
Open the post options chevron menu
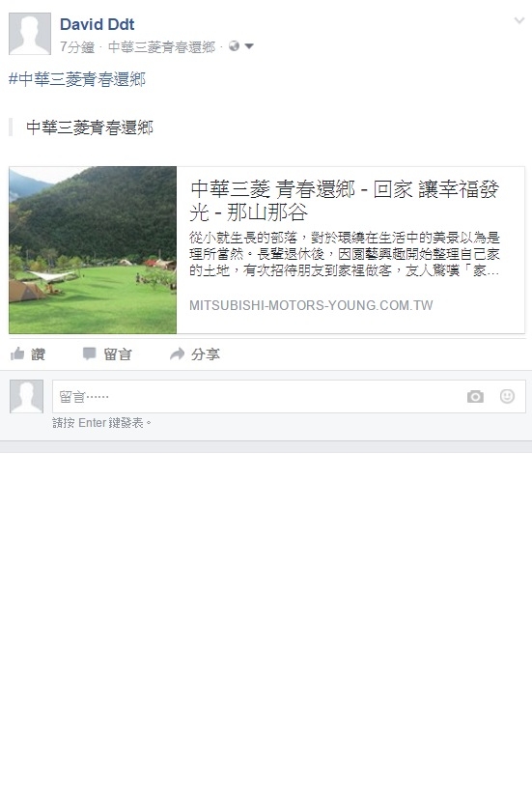(518, 20)
